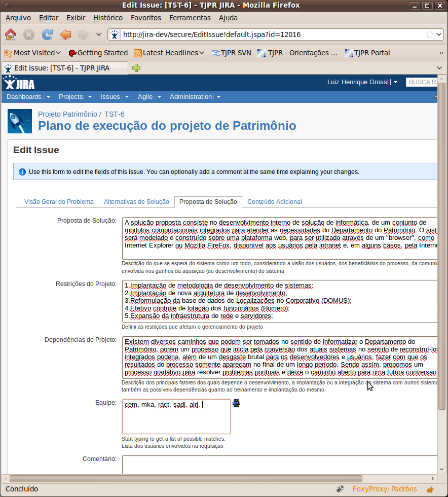Click the quick search field
Screen dimensions: 448x497
(x=422, y=82)
